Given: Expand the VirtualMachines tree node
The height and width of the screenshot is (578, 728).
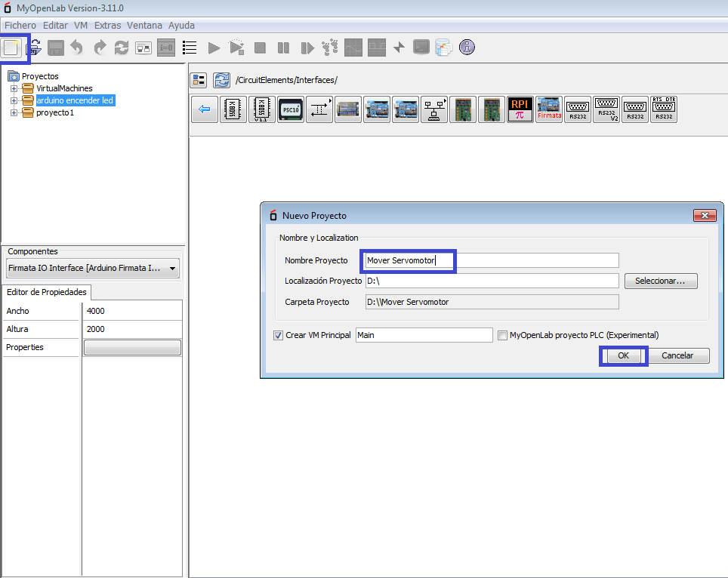Looking at the screenshot, I should (14, 88).
